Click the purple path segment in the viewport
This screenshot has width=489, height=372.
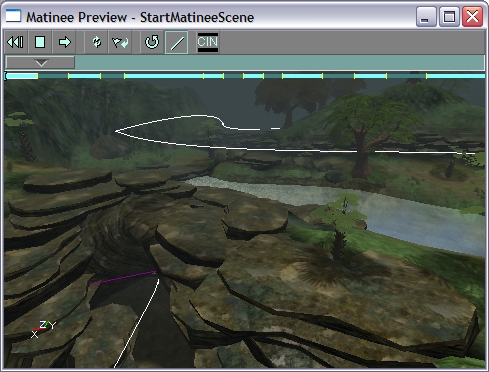coord(123,278)
